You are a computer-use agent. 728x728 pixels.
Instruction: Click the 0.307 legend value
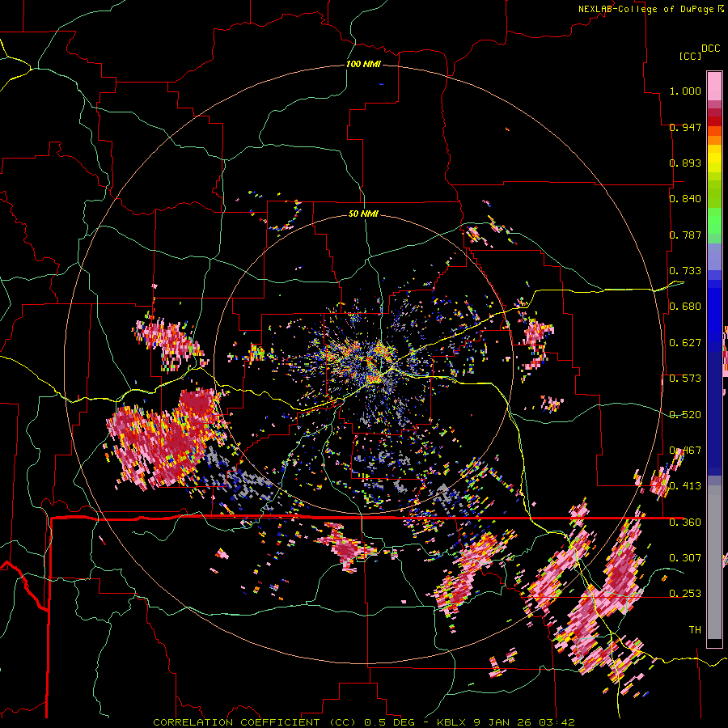point(685,558)
